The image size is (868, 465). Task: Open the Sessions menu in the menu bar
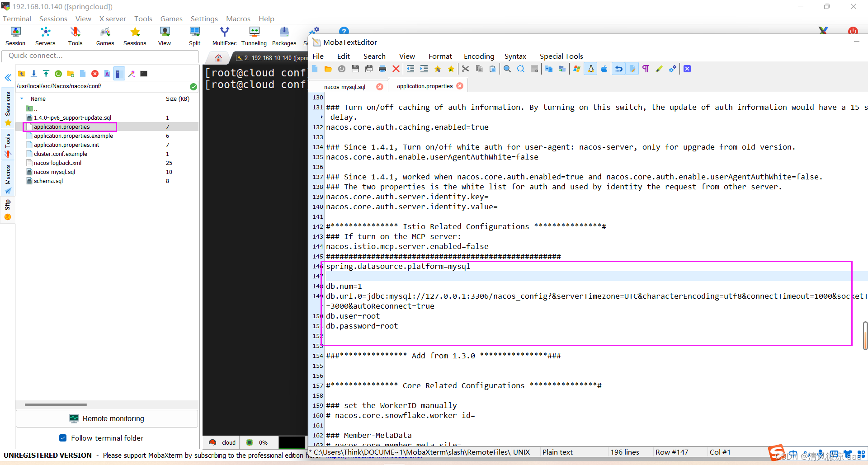(x=53, y=19)
